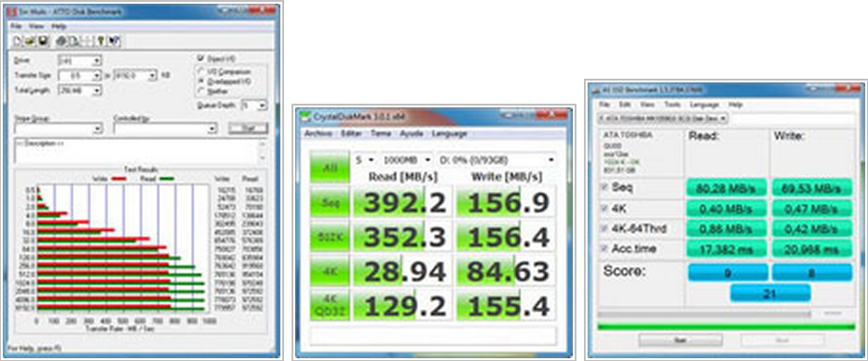The width and height of the screenshot is (868, 361).
Task: Click the 155.4 QD32 write value
Action: [505, 305]
